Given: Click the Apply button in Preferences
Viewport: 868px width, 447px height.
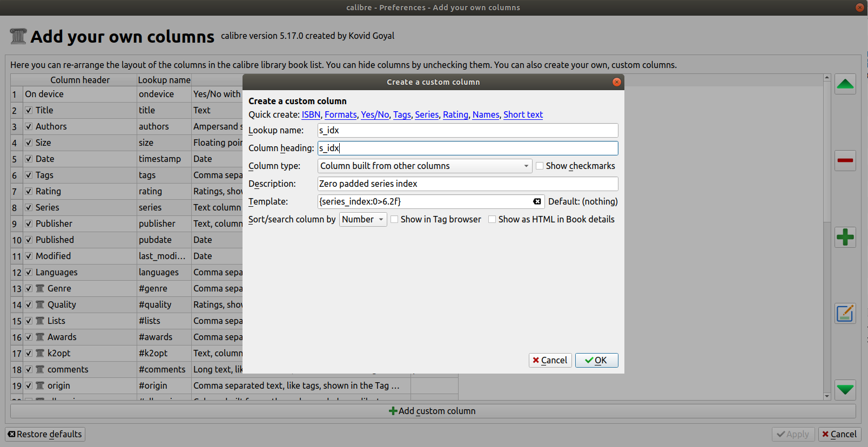Looking at the screenshot, I should [x=793, y=434].
